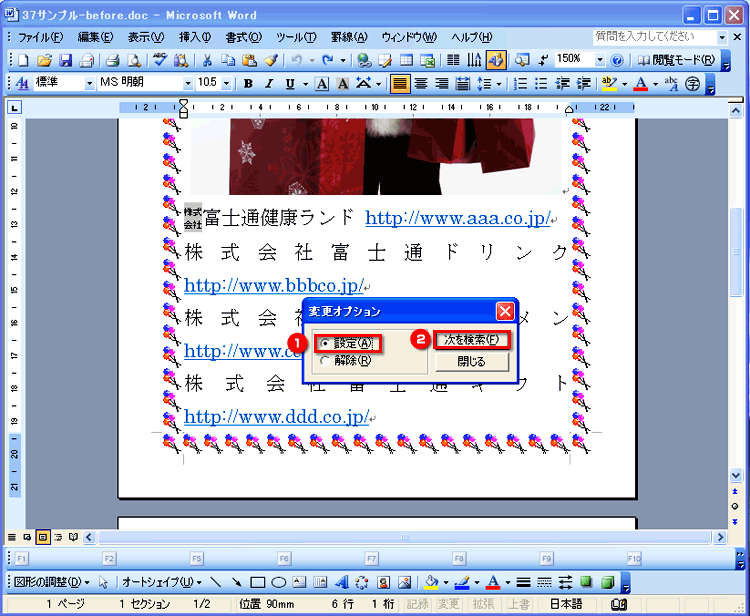
Task: Expand the line spacing arrow
Action: click(498, 84)
